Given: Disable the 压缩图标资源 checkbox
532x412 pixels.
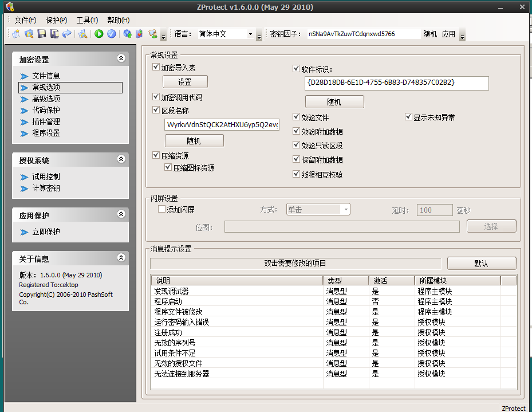Looking at the screenshot, I should [x=168, y=167].
